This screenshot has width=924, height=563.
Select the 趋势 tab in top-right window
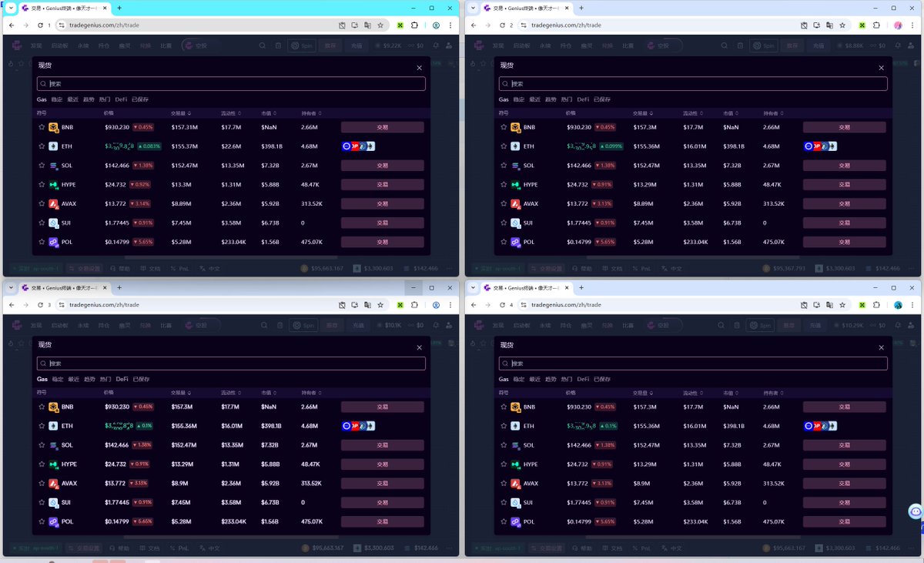[551, 99]
